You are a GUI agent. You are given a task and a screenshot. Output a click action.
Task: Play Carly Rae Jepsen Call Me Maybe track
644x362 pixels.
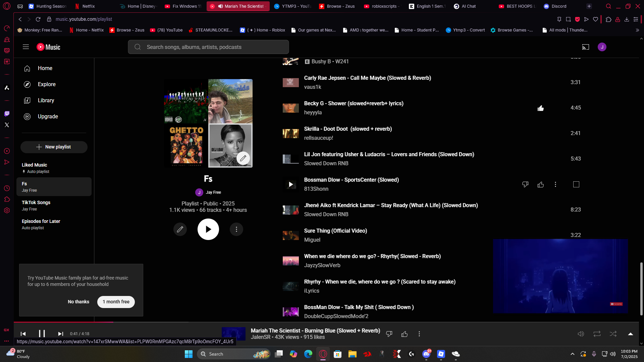pos(291,82)
